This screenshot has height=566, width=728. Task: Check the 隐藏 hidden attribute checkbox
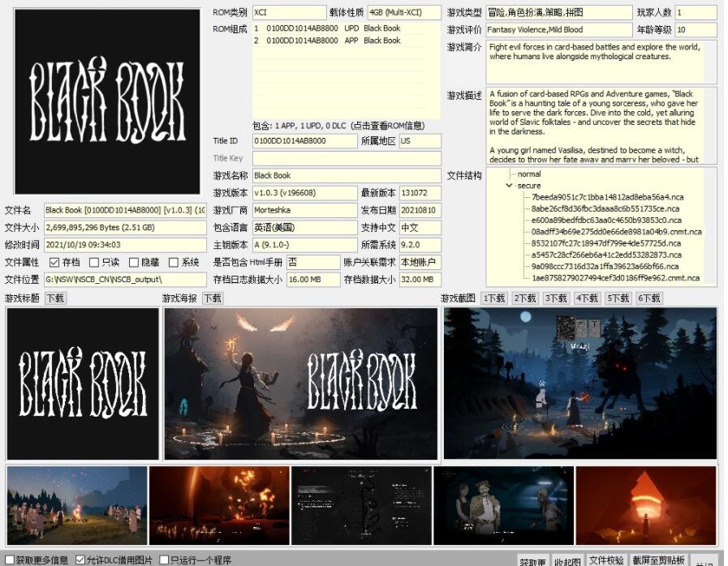point(134,263)
